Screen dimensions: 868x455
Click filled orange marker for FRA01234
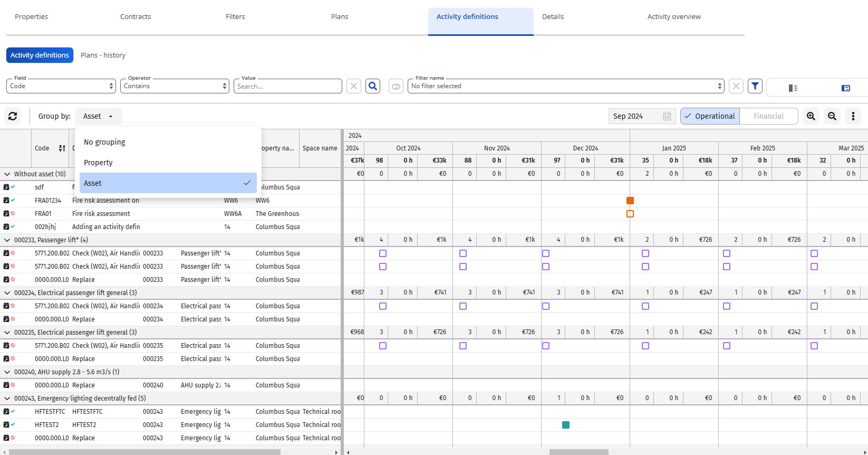[x=630, y=201]
